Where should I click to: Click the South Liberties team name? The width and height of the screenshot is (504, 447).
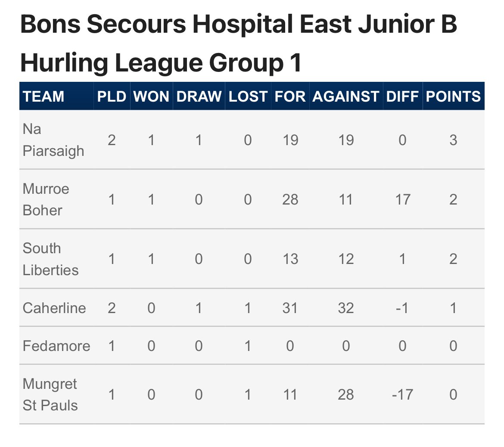point(50,259)
